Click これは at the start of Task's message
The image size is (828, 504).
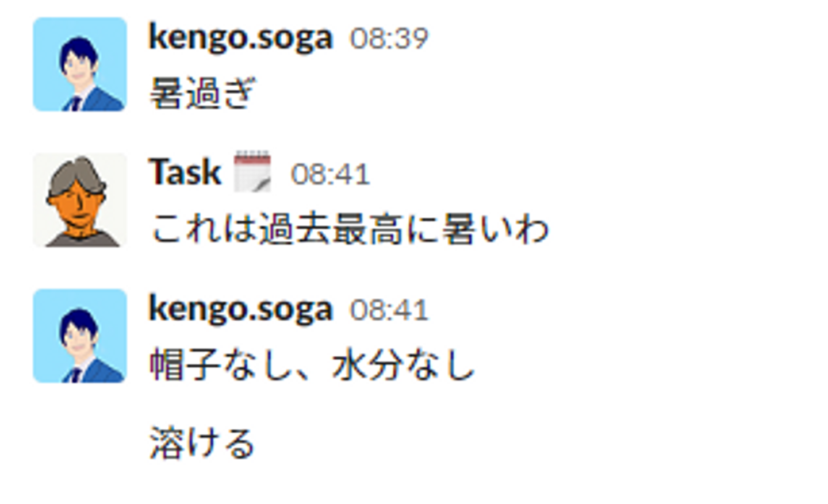[203, 229]
